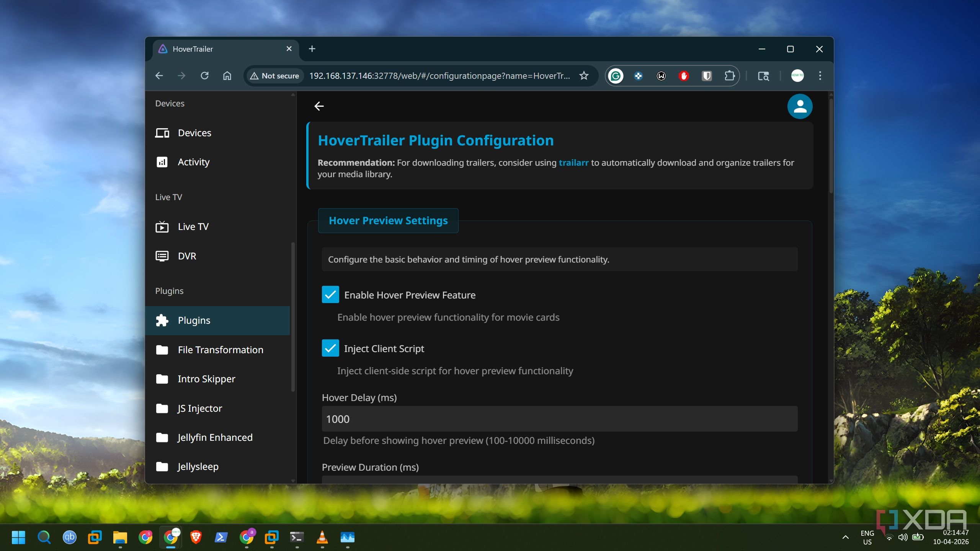980x551 pixels.
Task: Open the Windows Start menu
Action: click(18, 537)
